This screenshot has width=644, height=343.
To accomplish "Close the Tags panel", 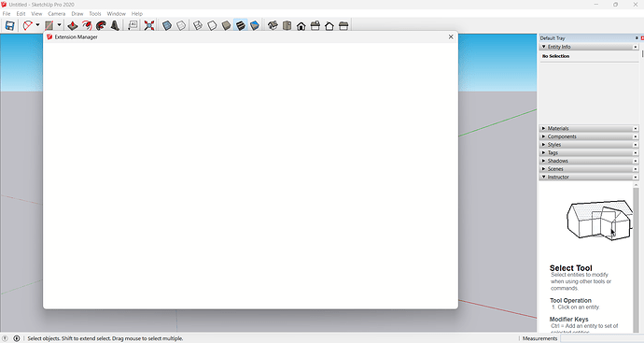I will [x=636, y=152].
